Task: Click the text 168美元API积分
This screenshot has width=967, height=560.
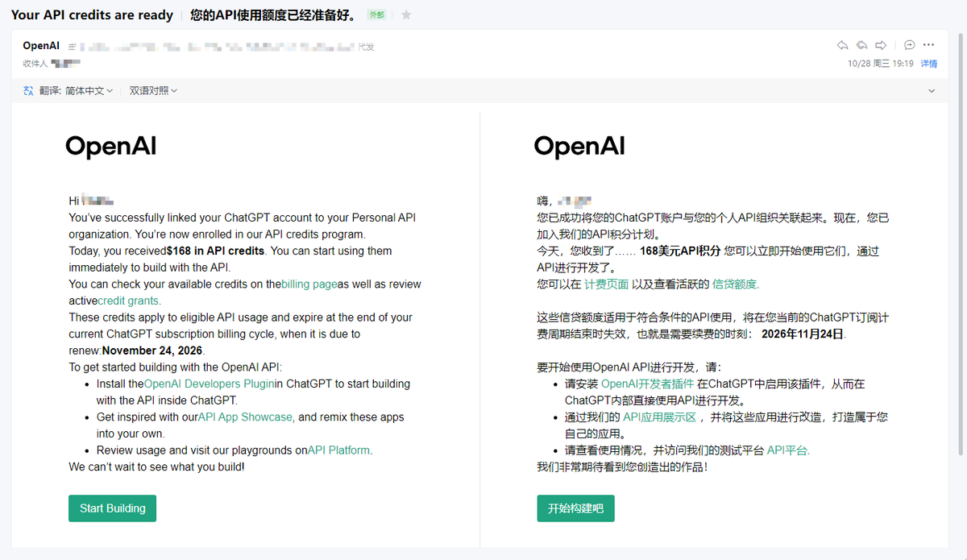Action: (x=680, y=251)
